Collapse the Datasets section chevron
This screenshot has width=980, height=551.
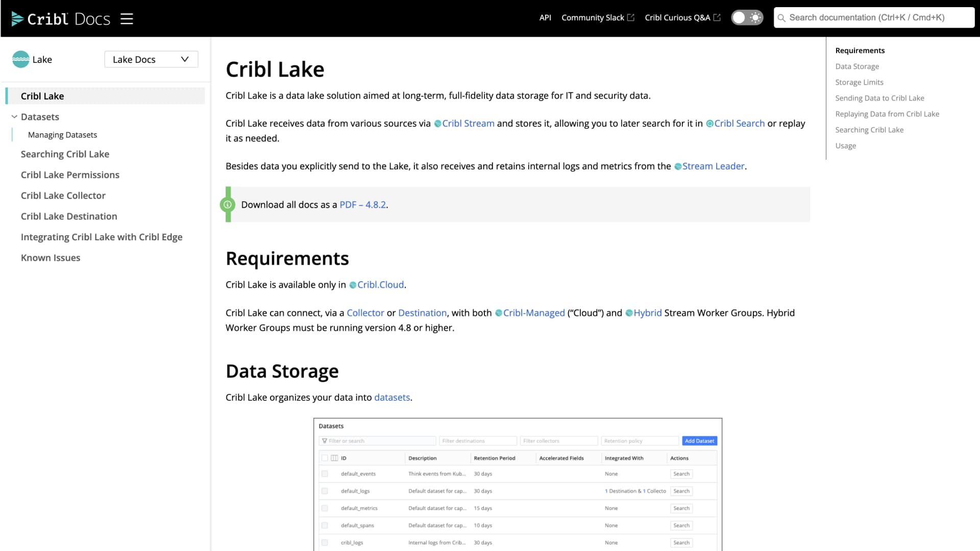(14, 117)
